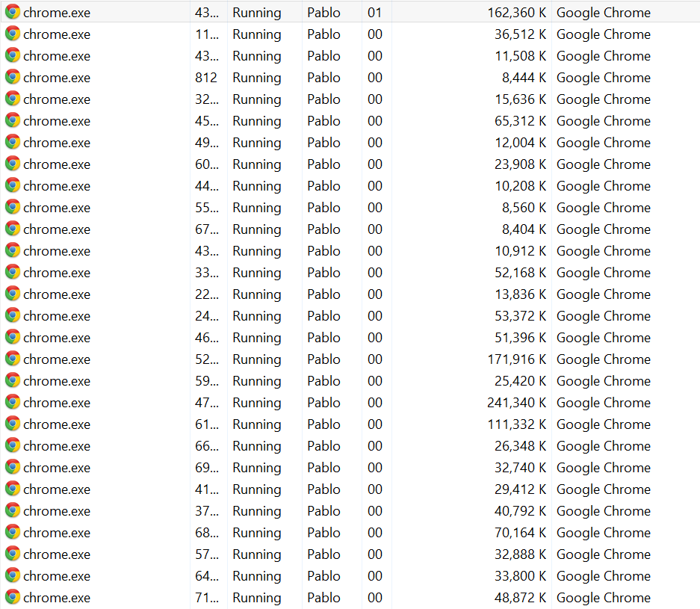700x609 pixels.
Task: Click the Chrome icon in the 11,508 K row
Action: (x=13, y=55)
